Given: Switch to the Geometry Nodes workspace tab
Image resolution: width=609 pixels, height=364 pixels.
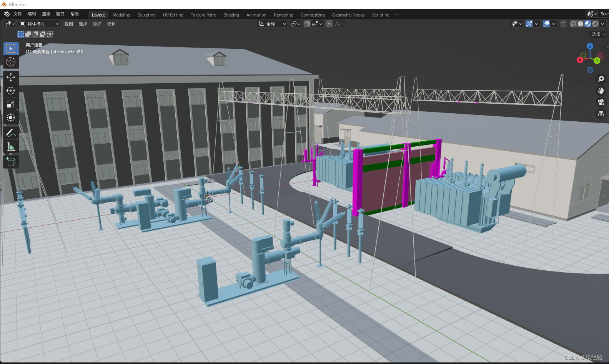Looking at the screenshot, I should point(348,15).
